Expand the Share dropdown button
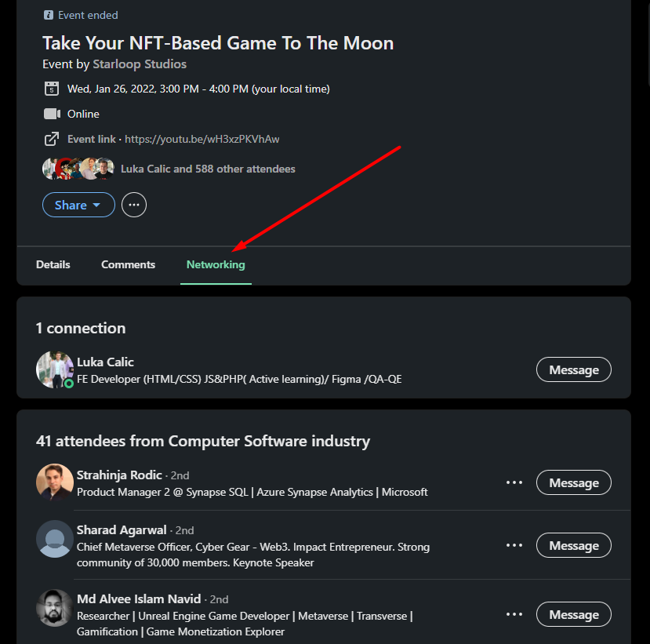650x644 pixels. (78, 205)
